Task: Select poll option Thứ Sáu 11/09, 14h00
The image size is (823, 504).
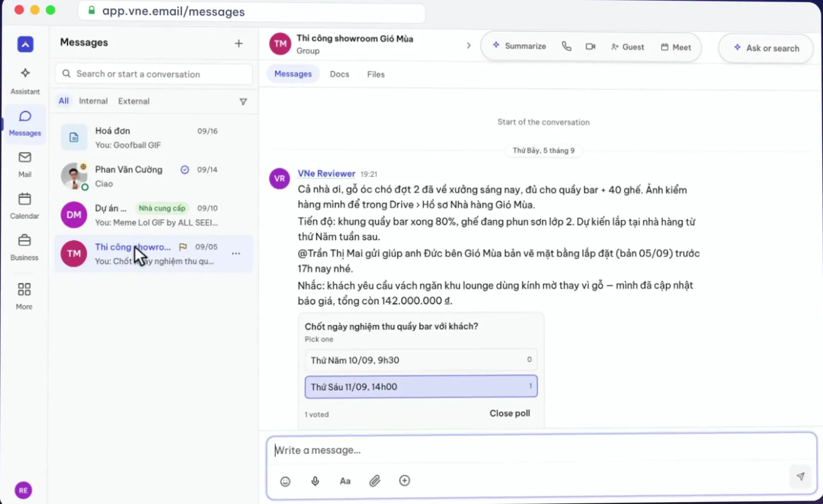Action: coord(421,387)
